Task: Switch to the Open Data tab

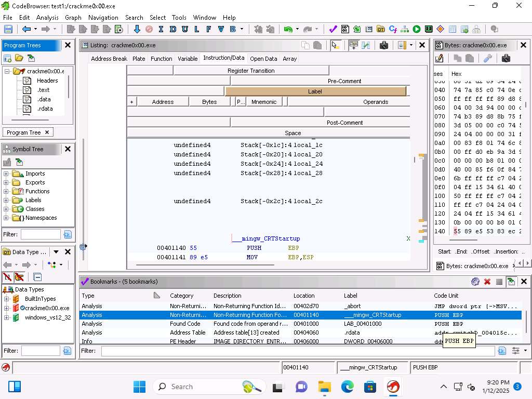Action: click(263, 59)
